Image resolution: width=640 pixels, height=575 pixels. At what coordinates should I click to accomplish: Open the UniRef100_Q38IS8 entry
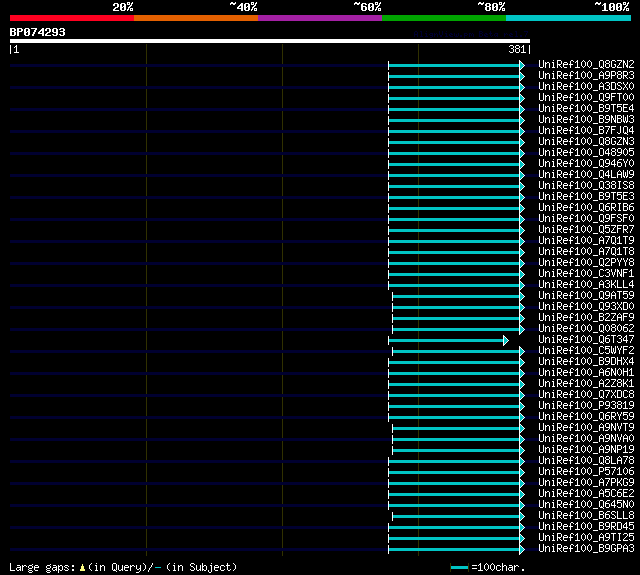tap(586, 186)
